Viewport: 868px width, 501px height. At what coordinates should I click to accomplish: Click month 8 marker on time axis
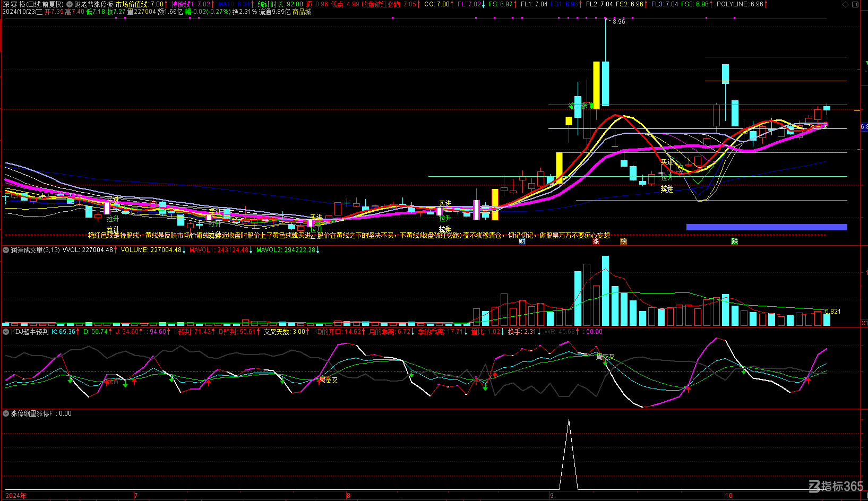pyautogui.click(x=348, y=496)
